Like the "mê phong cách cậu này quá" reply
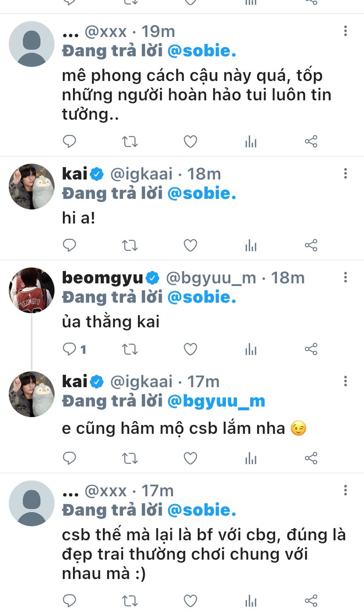This screenshot has height=612, width=364. [190, 142]
